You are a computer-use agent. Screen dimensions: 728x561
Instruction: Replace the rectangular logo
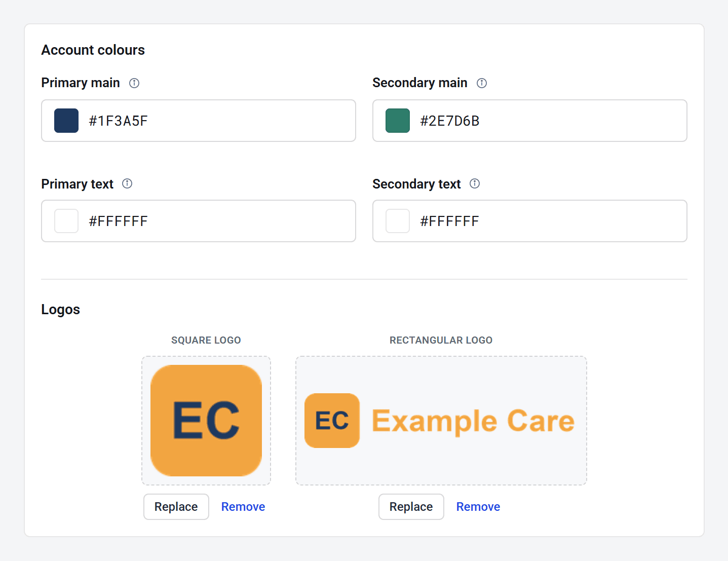[x=411, y=507]
